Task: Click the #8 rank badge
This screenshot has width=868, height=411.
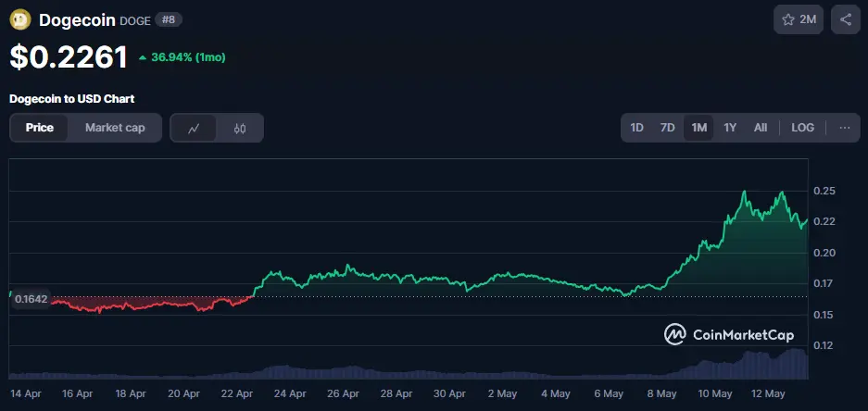Action: point(169,20)
